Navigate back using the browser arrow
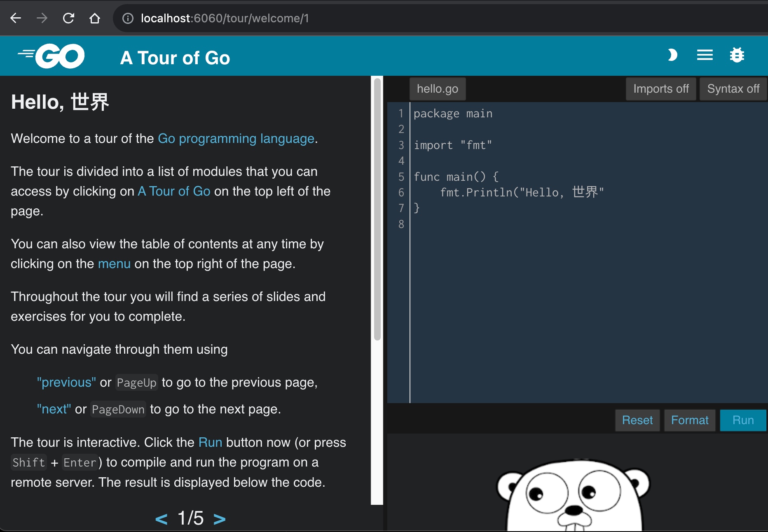Viewport: 768px width, 532px height. pyautogui.click(x=15, y=18)
